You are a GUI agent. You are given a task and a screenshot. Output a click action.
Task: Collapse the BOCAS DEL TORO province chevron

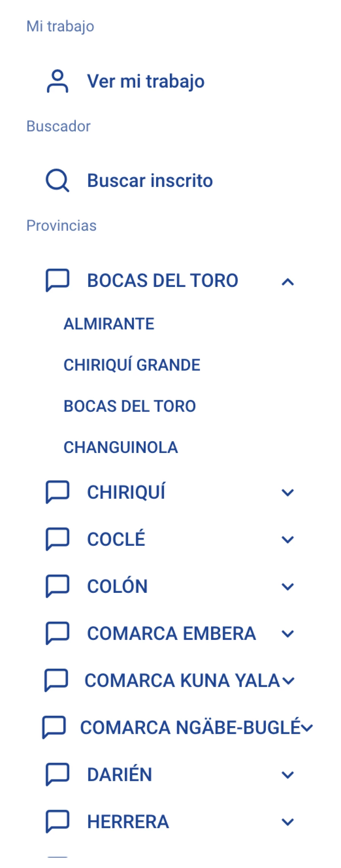click(x=288, y=282)
